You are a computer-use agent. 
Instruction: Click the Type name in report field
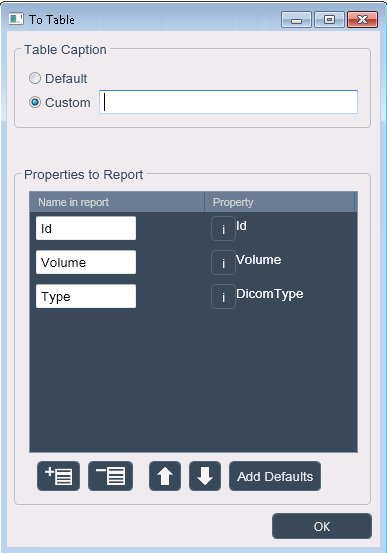86,296
